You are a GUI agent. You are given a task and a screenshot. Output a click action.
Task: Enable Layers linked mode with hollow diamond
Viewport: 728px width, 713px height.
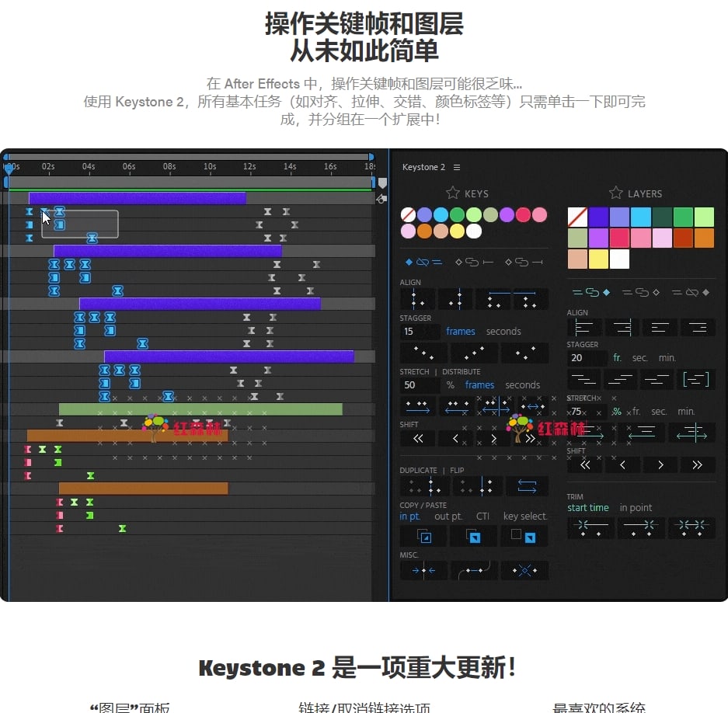pyautogui.click(x=641, y=293)
